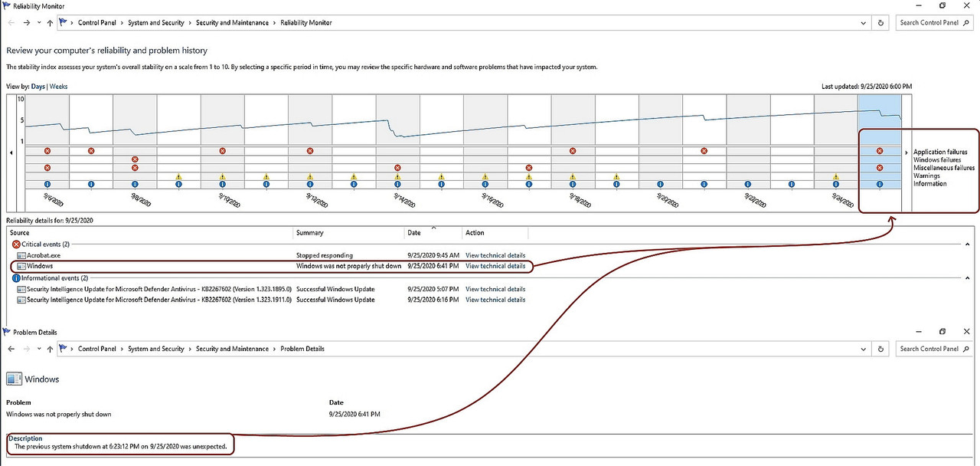Go up one level in Reliability Monitor

(x=50, y=23)
